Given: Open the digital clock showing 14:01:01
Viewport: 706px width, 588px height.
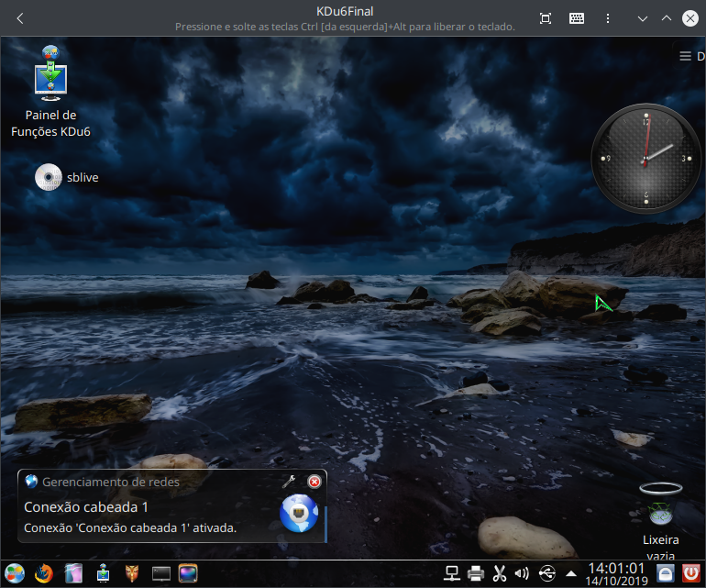Looking at the screenshot, I should click(x=616, y=573).
